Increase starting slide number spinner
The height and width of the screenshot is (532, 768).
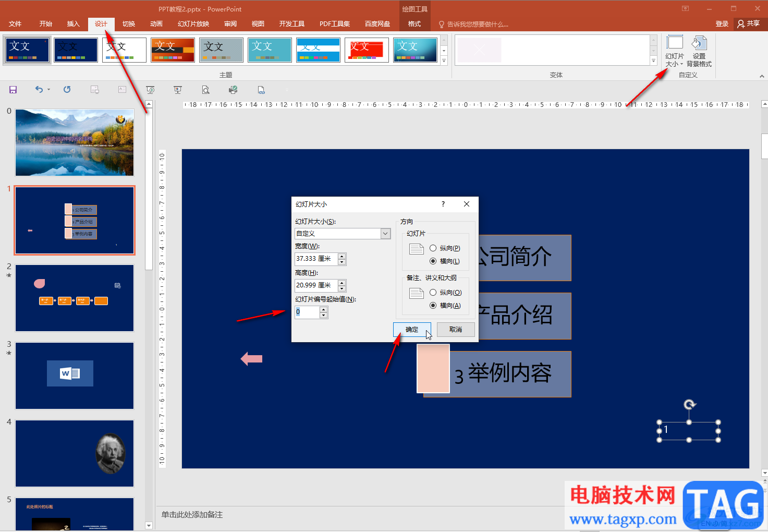tap(323, 309)
